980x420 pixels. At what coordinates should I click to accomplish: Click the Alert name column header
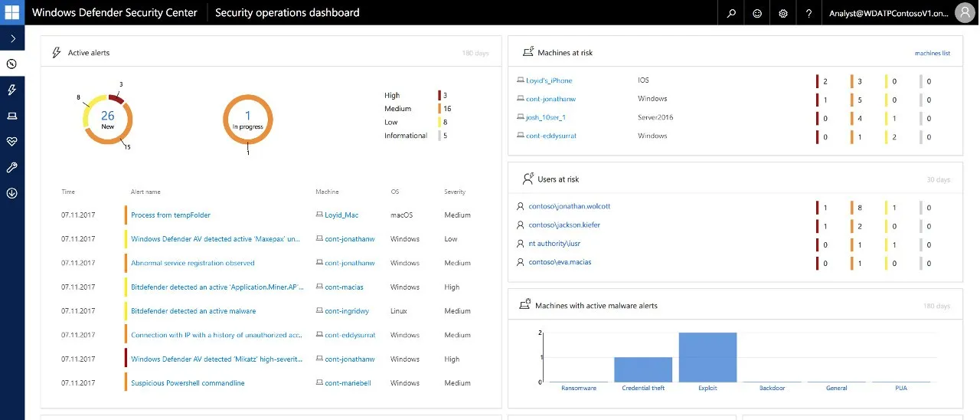click(145, 192)
